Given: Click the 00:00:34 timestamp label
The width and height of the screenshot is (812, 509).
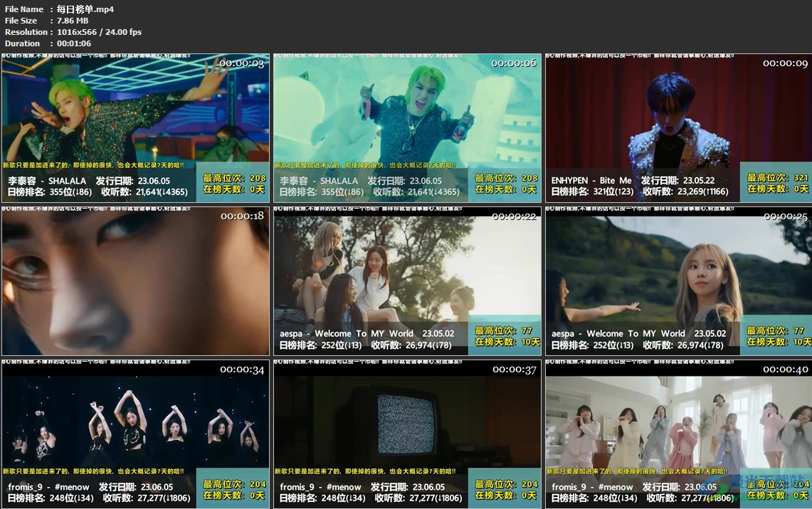Looking at the screenshot, I should click(x=242, y=369).
